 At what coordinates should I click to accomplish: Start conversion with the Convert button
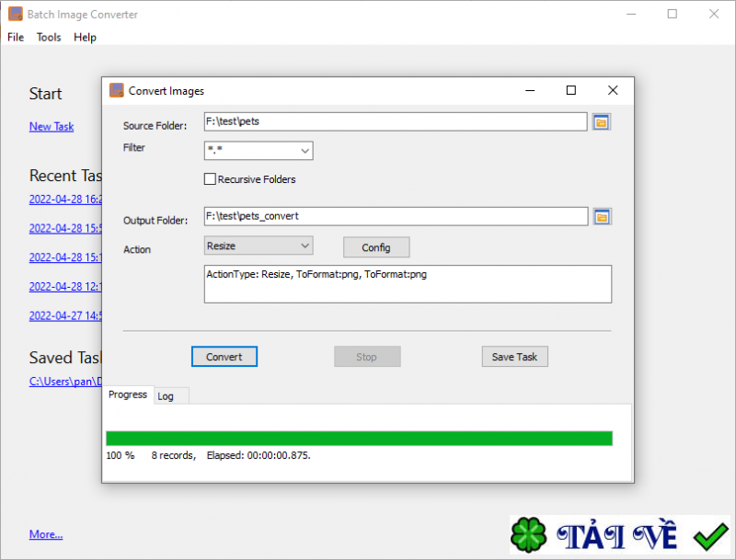point(224,357)
